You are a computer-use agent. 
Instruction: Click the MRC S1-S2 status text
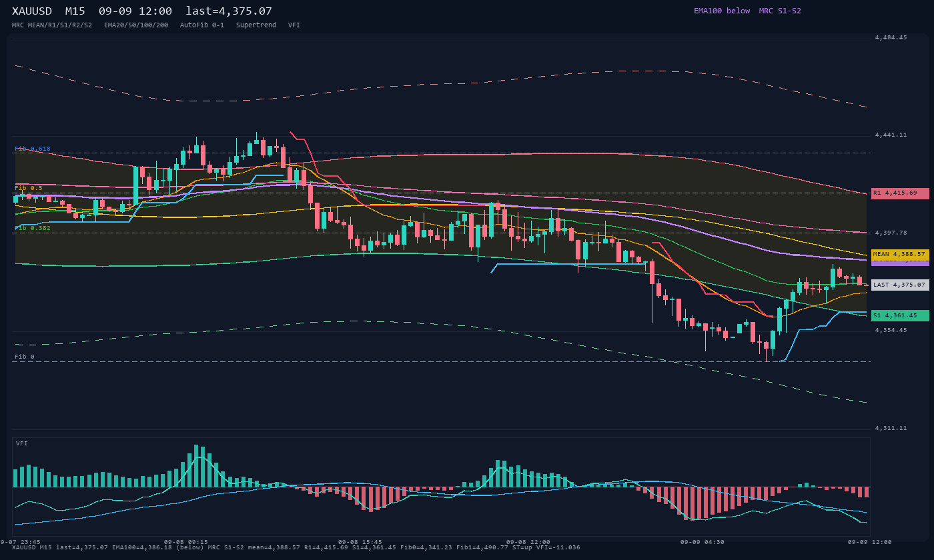tap(780, 11)
